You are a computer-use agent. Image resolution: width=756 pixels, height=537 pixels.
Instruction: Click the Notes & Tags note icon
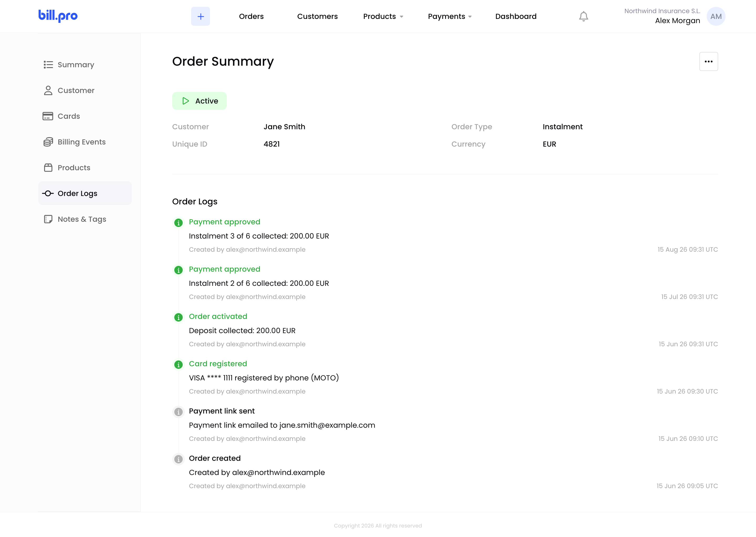coord(48,219)
